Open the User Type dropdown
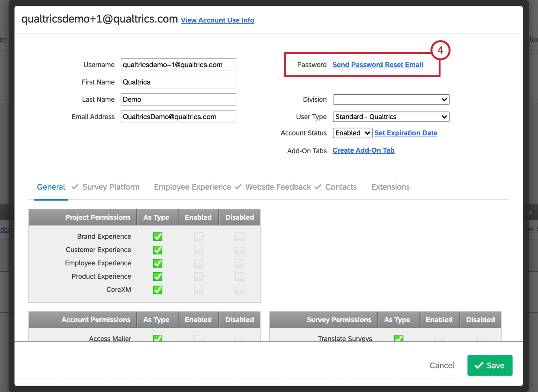Viewport: 538px width, 392px height. pyautogui.click(x=391, y=117)
